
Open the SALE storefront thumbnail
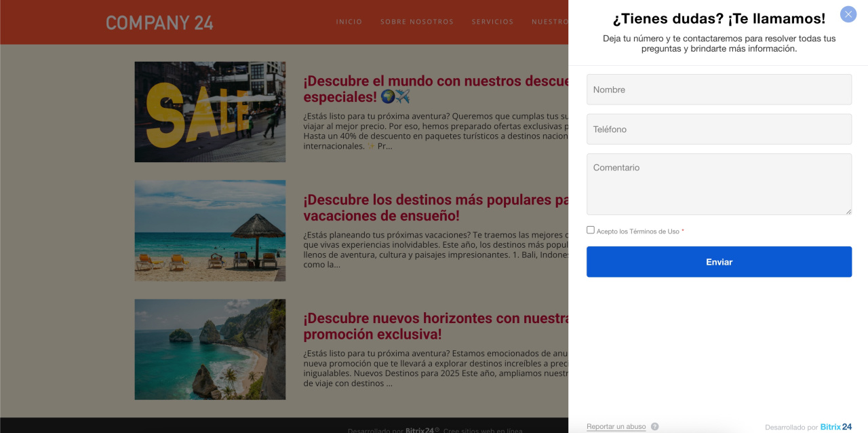(210, 112)
